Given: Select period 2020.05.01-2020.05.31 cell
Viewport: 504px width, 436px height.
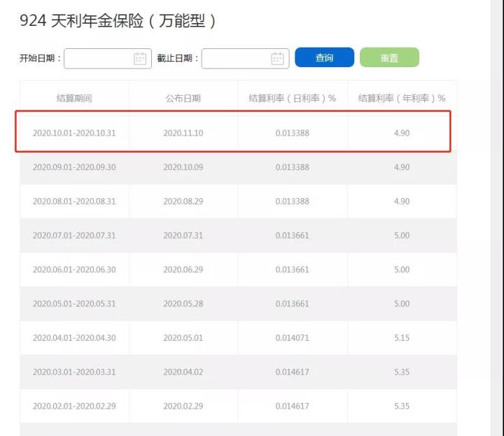Looking at the screenshot, I should coord(74,304).
